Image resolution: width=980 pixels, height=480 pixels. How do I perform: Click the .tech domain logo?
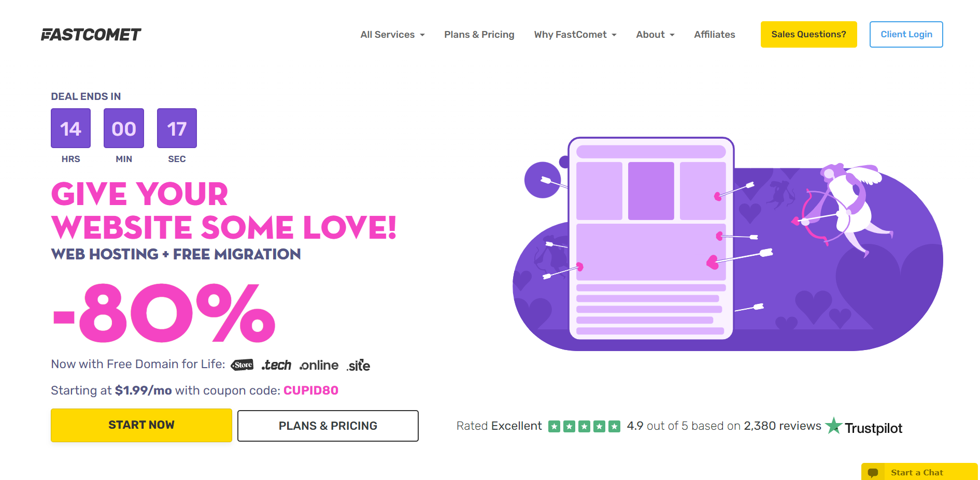coord(276,365)
